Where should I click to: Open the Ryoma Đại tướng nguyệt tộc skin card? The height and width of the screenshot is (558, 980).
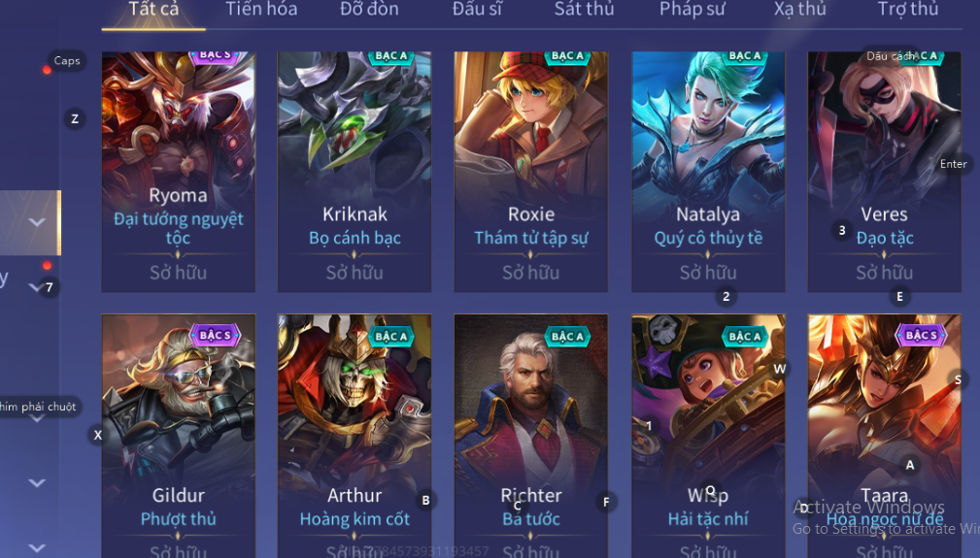click(x=178, y=172)
